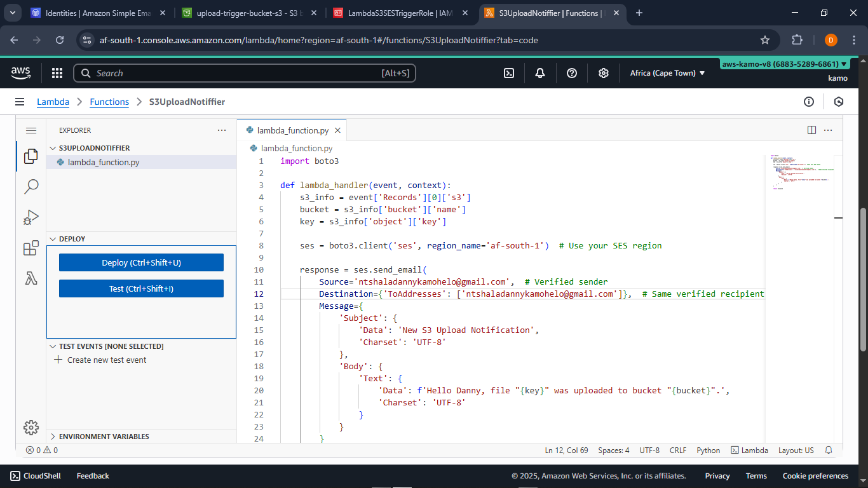Image resolution: width=868 pixels, height=488 pixels.
Task: Open the aws-kamo-v8 account dropdown
Action: (783, 64)
